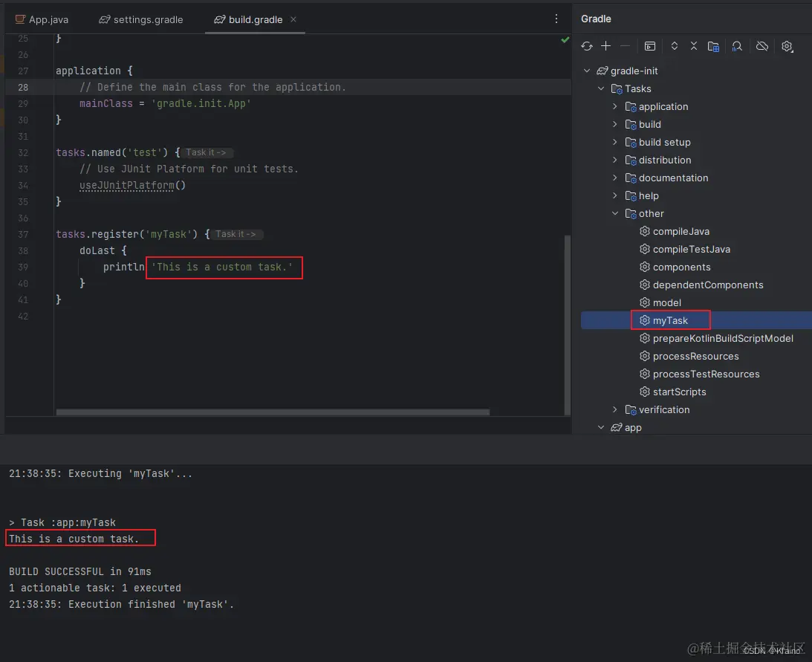Select the processResources task
812x662 pixels.
pyautogui.click(x=695, y=357)
